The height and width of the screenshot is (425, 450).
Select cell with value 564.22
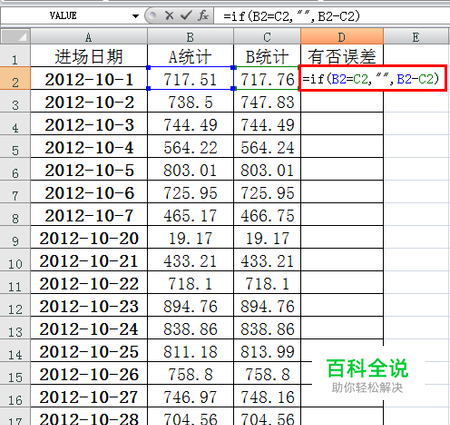tap(190, 147)
